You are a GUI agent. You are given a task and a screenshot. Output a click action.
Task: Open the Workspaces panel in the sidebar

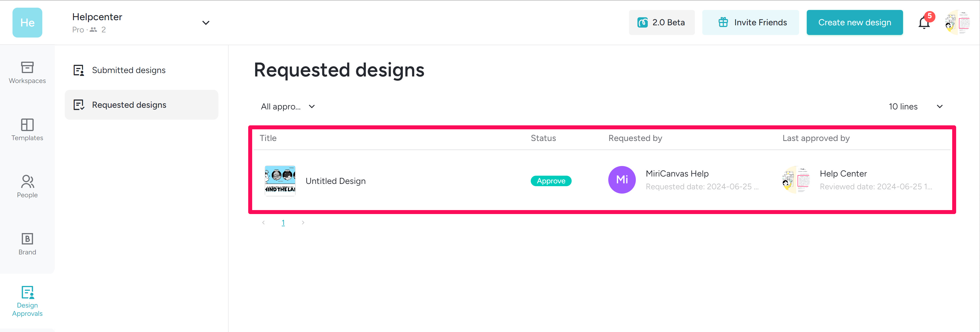tap(27, 72)
